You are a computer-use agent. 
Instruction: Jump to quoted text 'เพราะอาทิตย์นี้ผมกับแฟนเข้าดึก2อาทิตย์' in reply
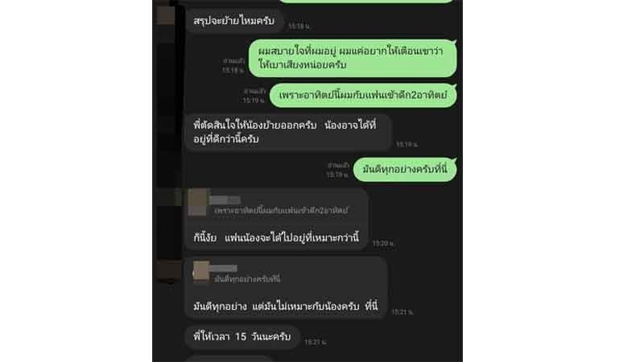tap(281, 211)
